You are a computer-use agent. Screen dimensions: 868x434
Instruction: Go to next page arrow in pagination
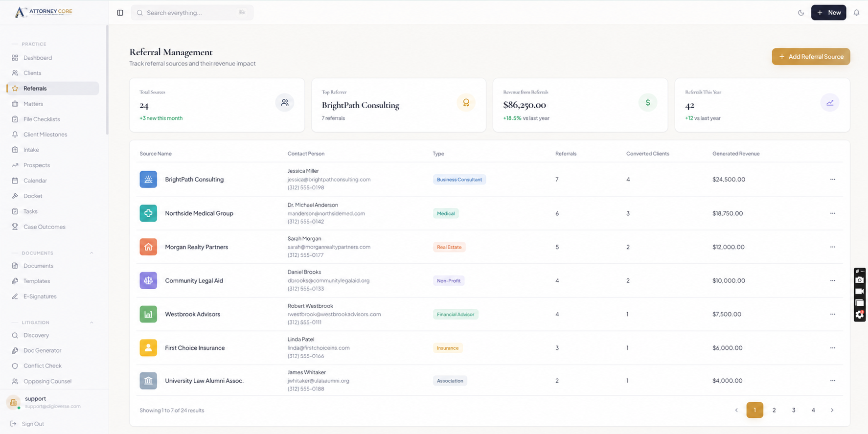832,410
